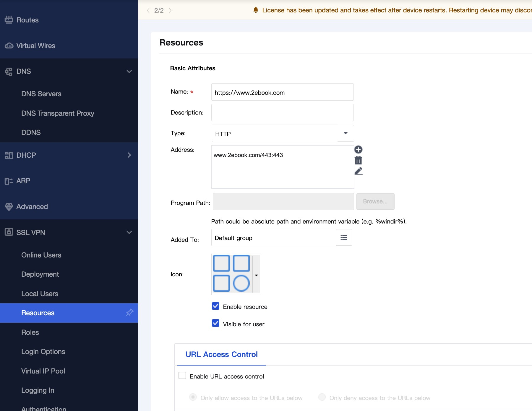532x411 pixels.
Task: Check Enable URL access control
Action: 182,376
